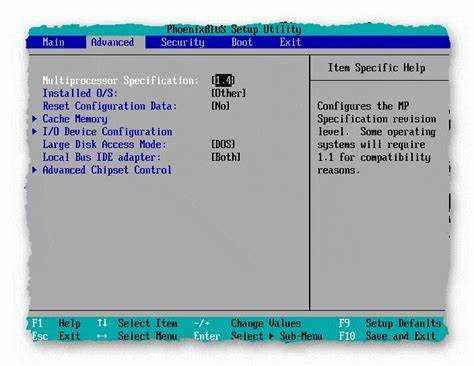This screenshot has width=474, height=366.
Task: Change the [Both] IDE adapter value
Action: coord(226,157)
